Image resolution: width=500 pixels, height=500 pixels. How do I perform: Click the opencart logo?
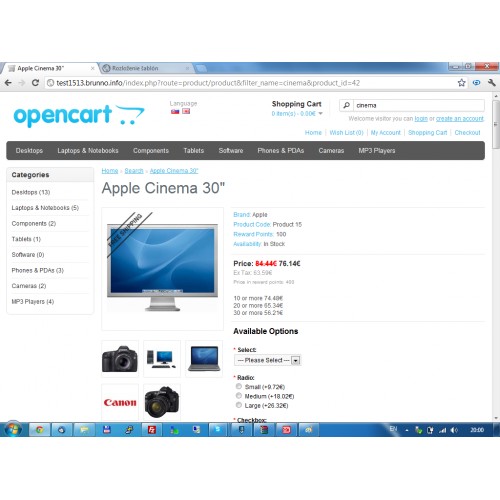[x=79, y=115]
